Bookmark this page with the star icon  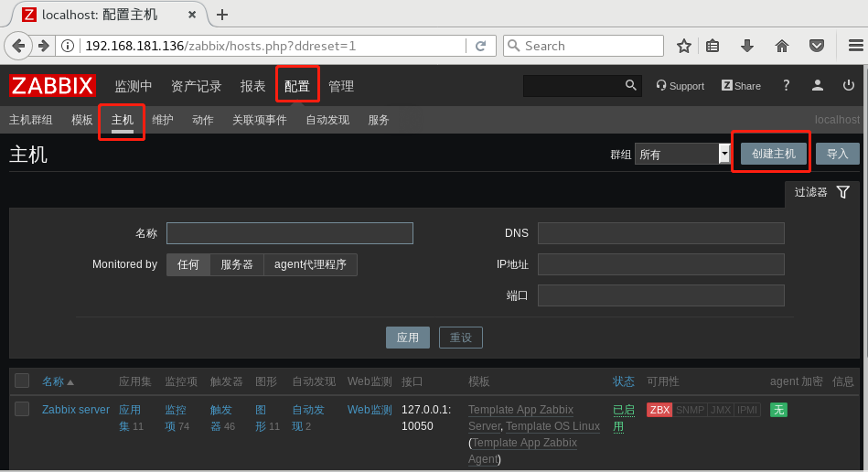[x=684, y=46]
